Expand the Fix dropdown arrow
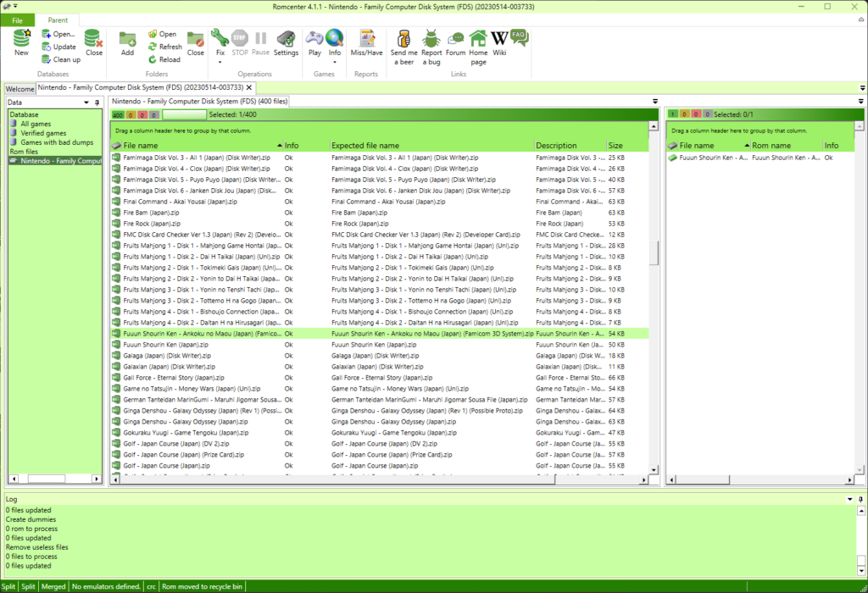Viewport: 868px width, 593px height. pos(220,62)
